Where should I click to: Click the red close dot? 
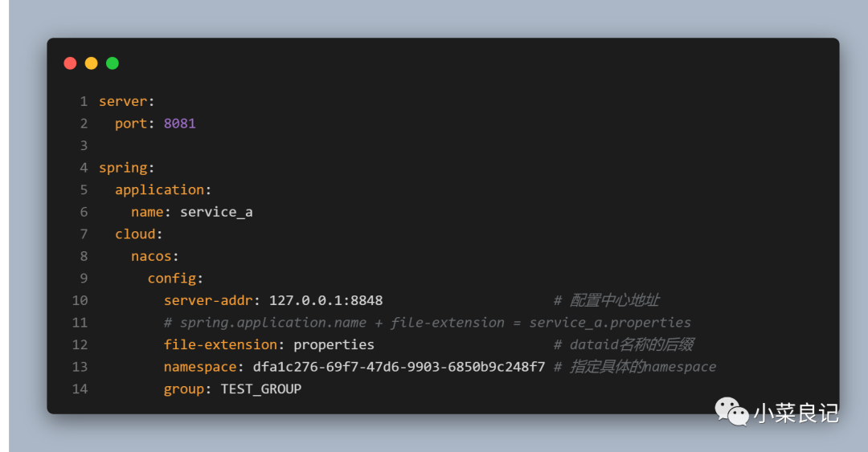coord(70,63)
